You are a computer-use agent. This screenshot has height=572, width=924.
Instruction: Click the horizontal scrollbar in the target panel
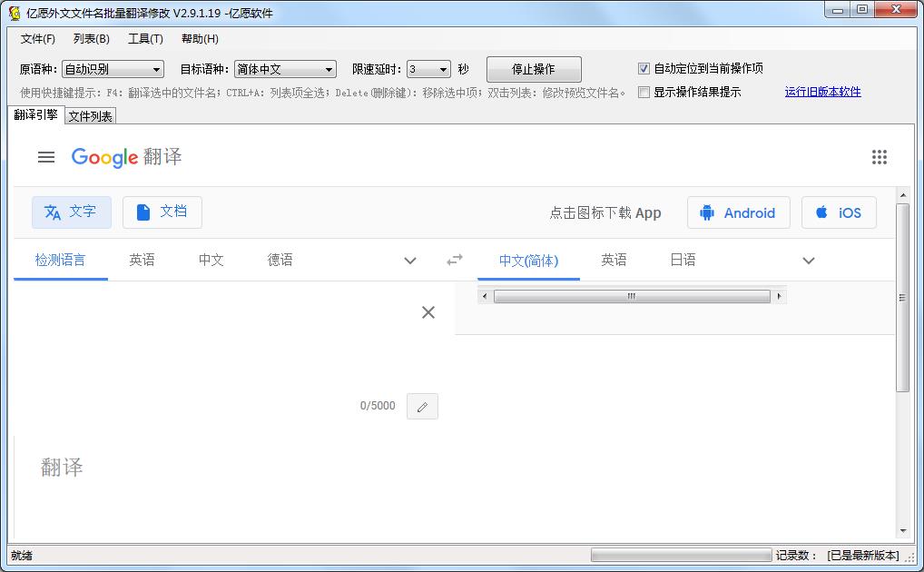(x=632, y=296)
